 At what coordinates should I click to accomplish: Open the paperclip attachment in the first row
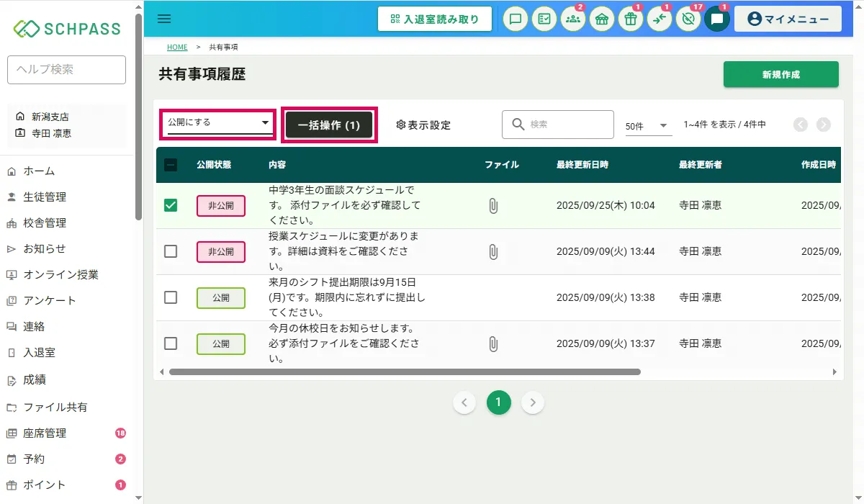point(493,206)
